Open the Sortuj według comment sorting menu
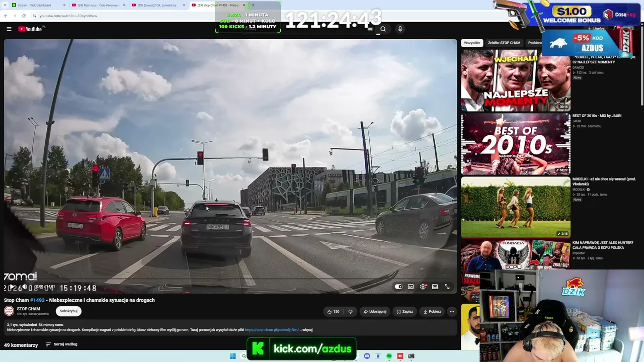The height and width of the screenshot is (362, 644). 62,344
